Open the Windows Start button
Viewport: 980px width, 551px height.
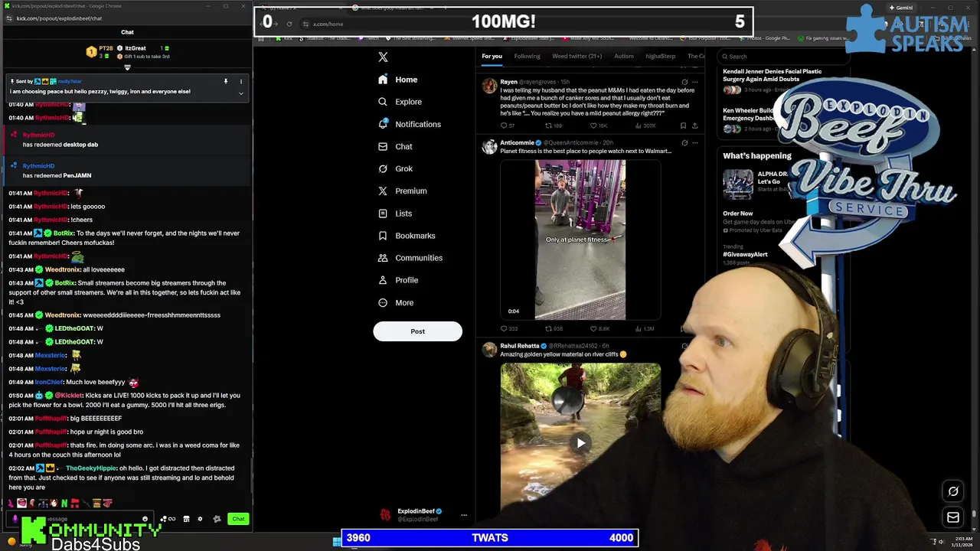coord(336,542)
